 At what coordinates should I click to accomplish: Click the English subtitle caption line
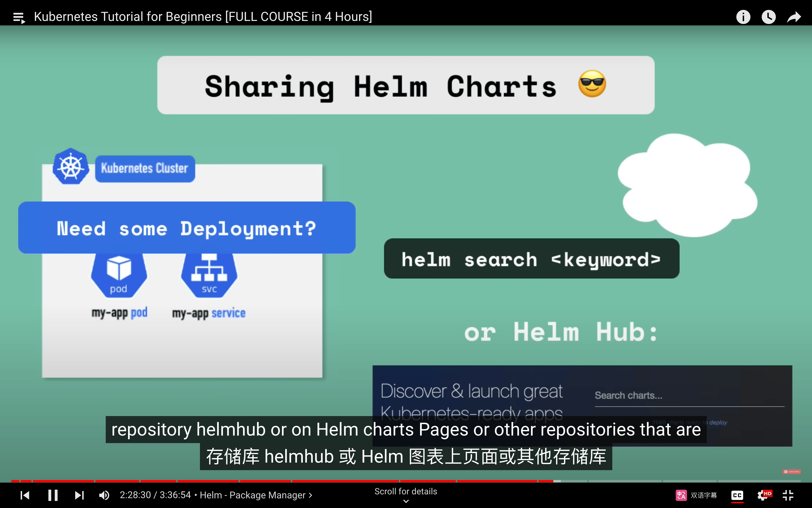(406, 429)
